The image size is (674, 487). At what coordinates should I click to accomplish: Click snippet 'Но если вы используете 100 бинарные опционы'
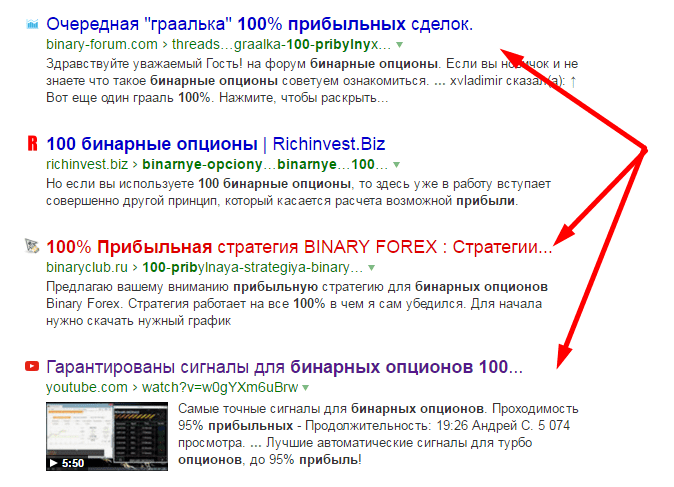199,184
